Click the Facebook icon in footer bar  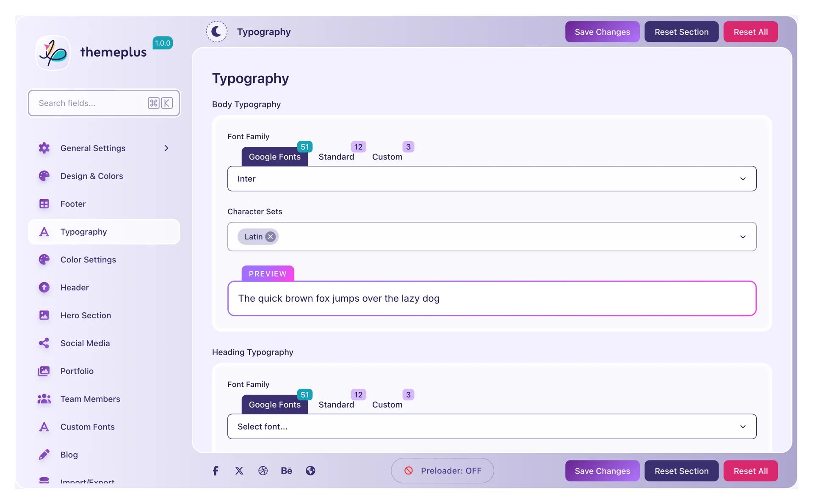[x=216, y=471]
